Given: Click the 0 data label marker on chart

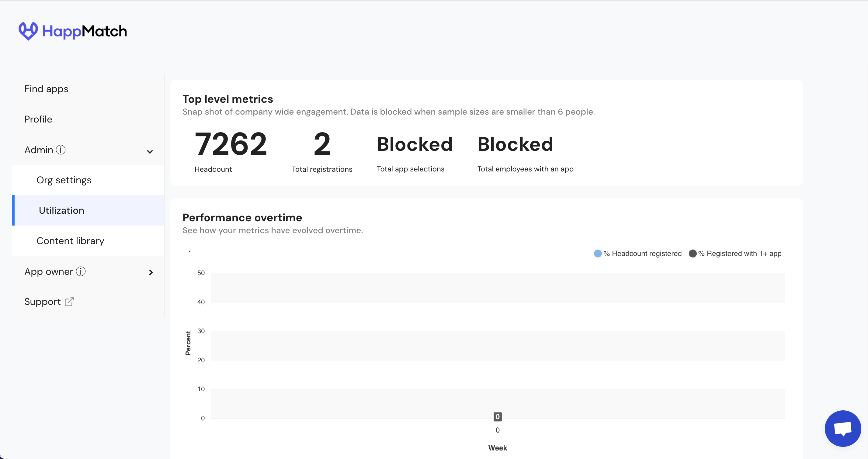Looking at the screenshot, I should tap(497, 416).
